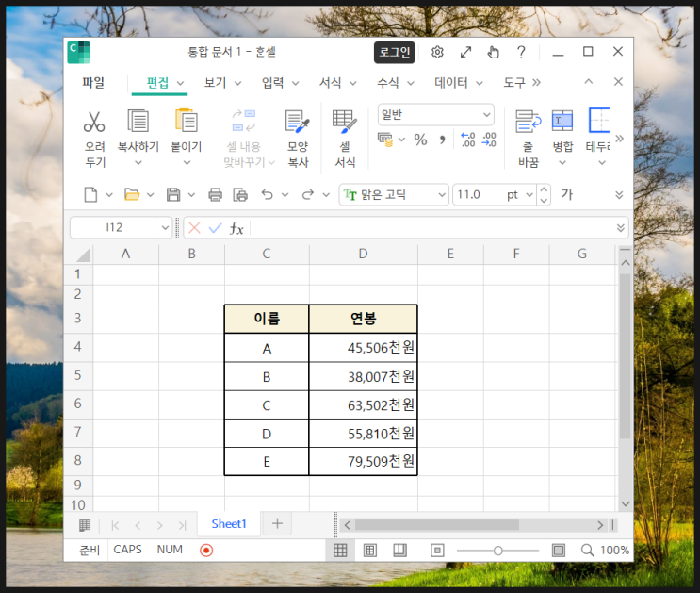Image resolution: width=700 pixels, height=593 pixels.
Task: Create a new document icon
Action: (90, 195)
